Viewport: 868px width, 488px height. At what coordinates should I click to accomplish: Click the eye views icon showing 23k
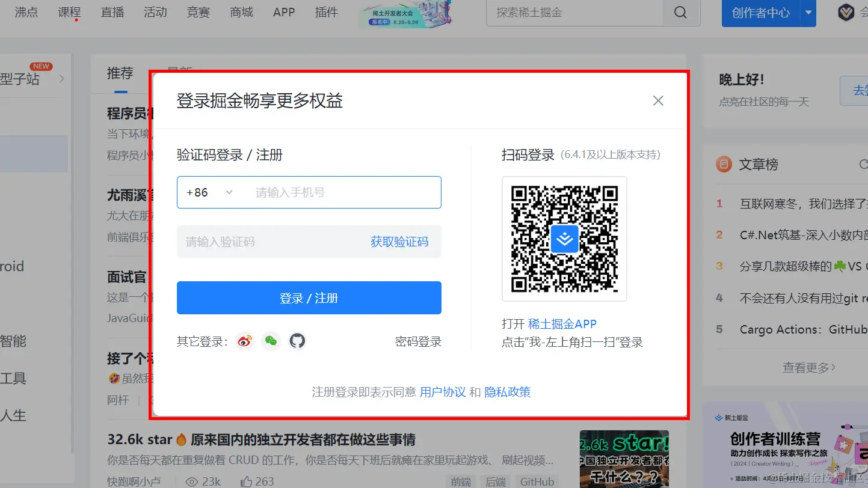(192, 481)
